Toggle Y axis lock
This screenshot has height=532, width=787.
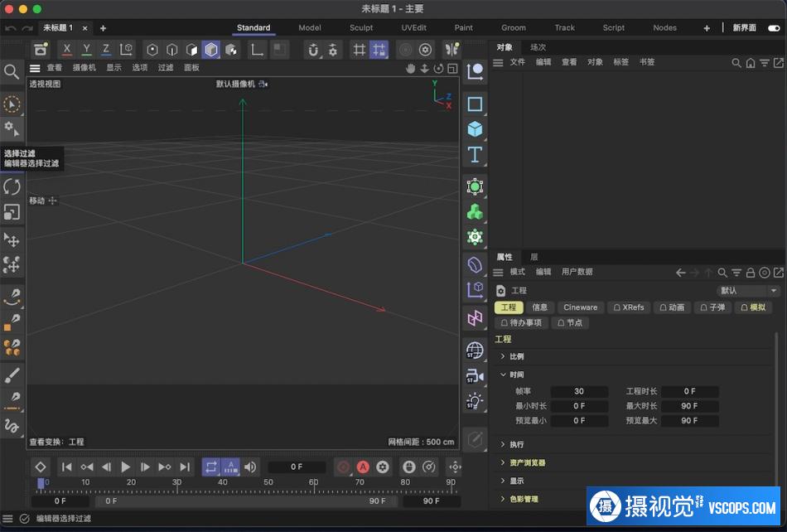click(86, 49)
